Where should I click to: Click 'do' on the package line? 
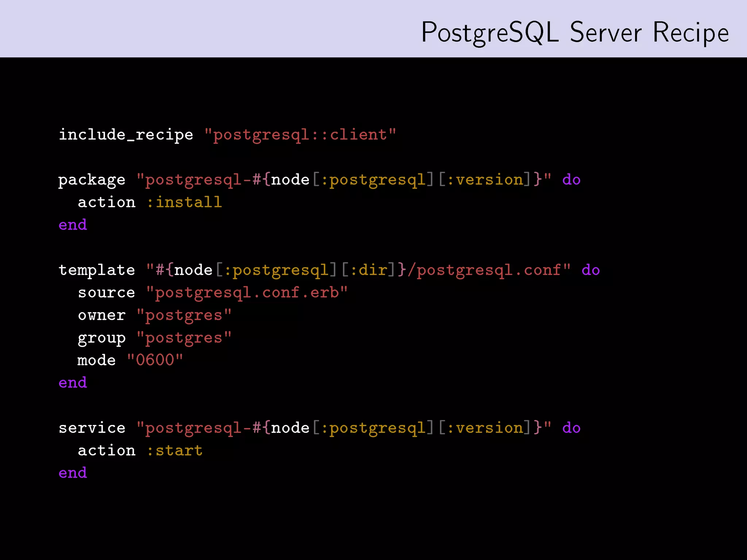pos(572,180)
